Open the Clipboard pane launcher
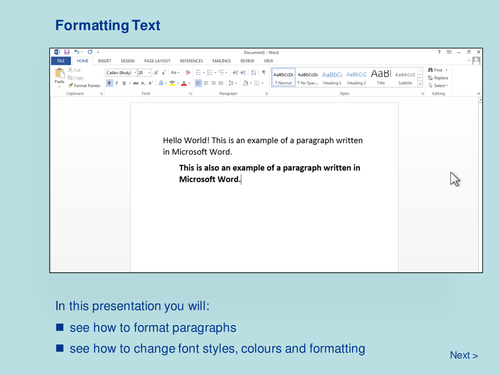This screenshot has height=375, width=500. [x=101, y=94]
